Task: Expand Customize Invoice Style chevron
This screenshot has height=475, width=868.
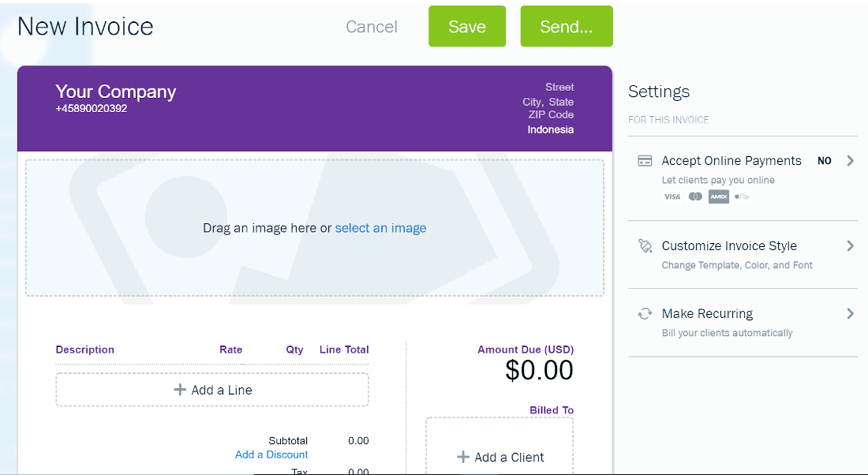Action: point(851,246)
